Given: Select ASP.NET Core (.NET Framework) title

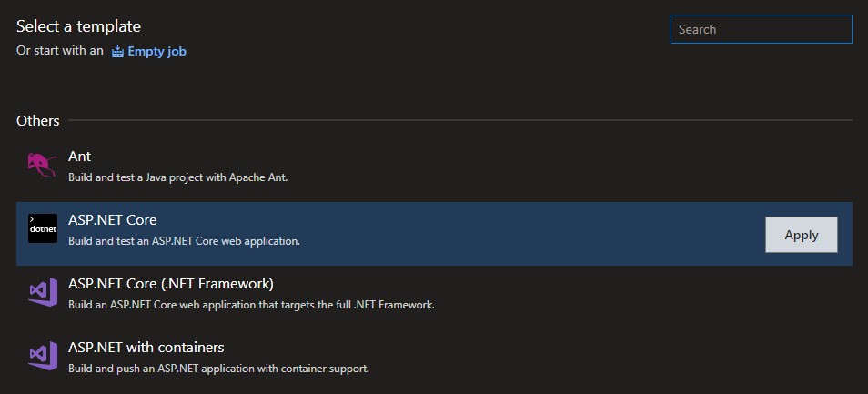Looking at the screenshot, I should pos(171,284).
